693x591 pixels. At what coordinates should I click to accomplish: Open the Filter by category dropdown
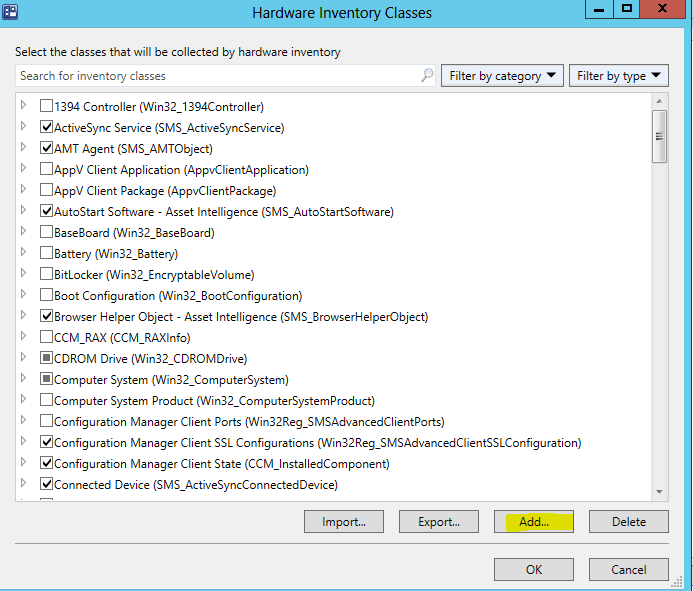point(502,76)
